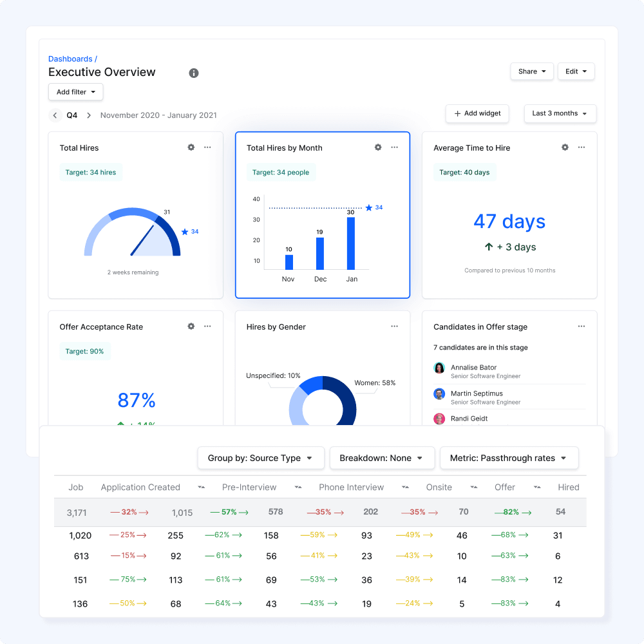Click the previous period arrow beside Q4
This screenshot has height=644, width=644.
pyautogui.click(x=55, y=115)
